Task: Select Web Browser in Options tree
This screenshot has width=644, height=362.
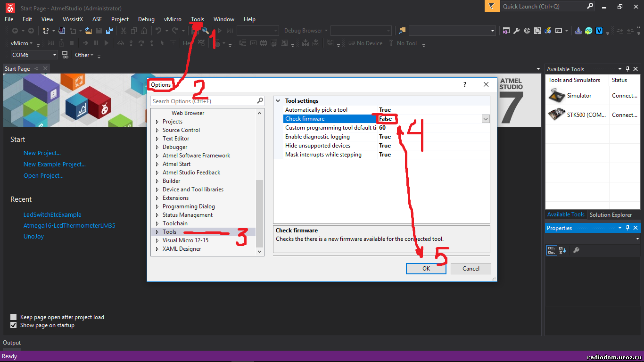Action: pyautogui.click(x=188, y=113)
